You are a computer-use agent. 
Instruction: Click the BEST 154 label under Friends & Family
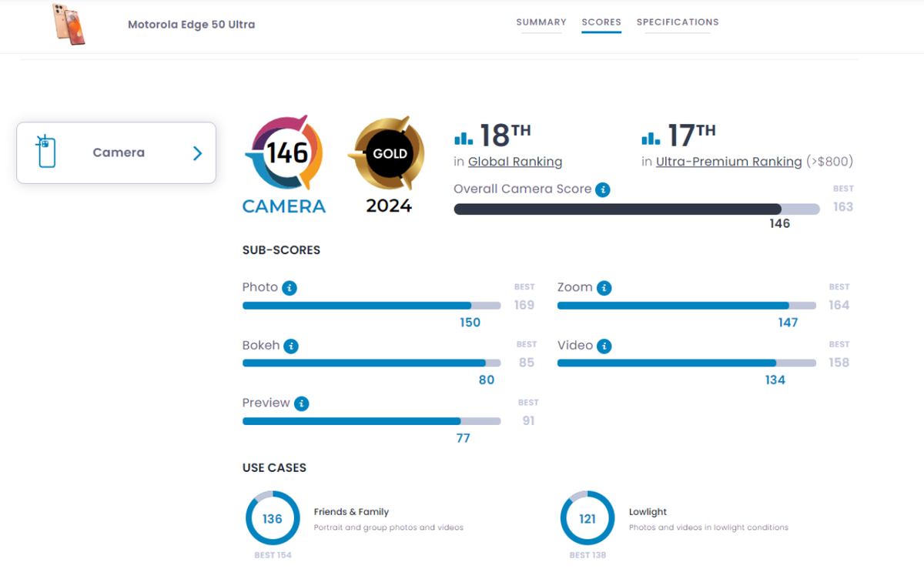click(x=273, y=555)
